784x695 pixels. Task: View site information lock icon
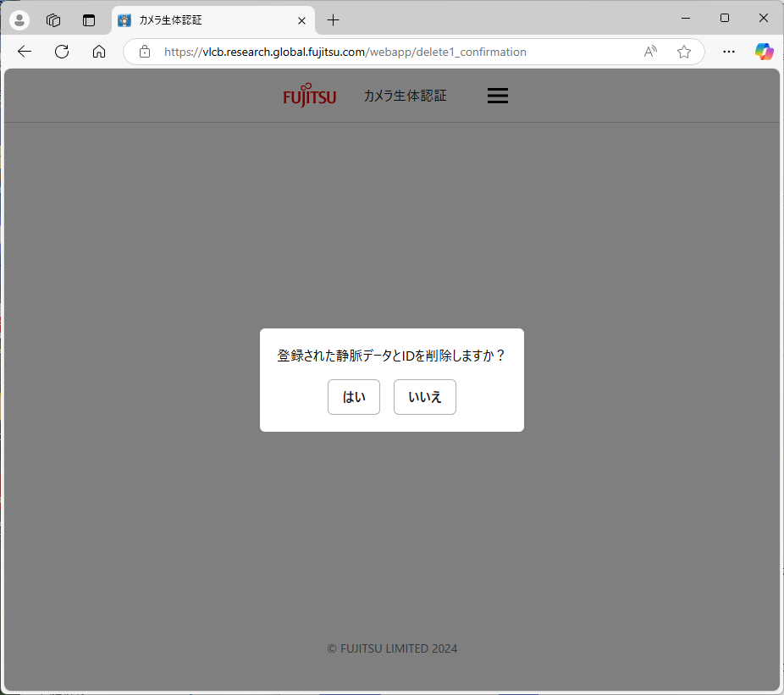pyautogui.click(x=145, y=52)
